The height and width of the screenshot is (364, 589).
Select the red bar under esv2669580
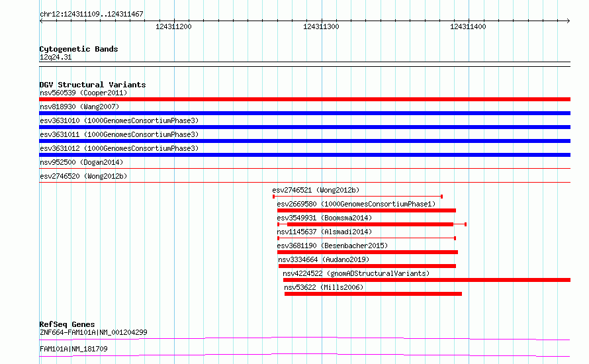(x=367, y=210)
